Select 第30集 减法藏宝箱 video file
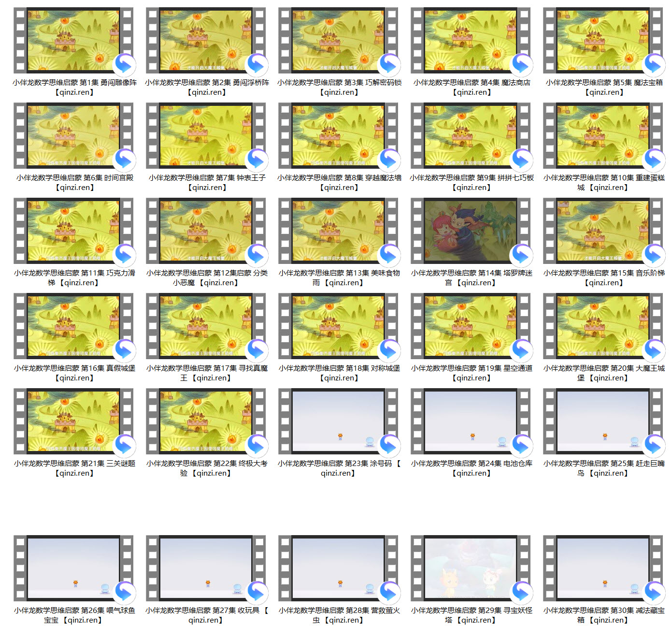672x626 pixels. click(x=603, y=568)
